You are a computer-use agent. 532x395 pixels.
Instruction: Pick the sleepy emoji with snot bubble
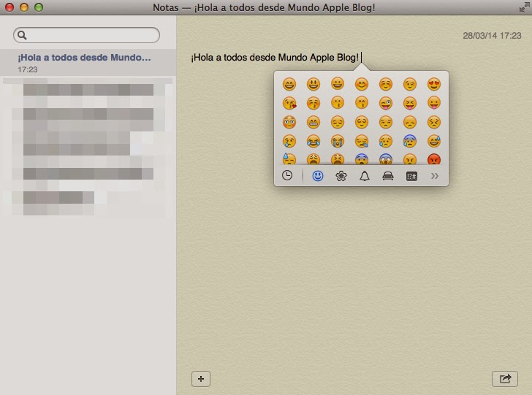pyautogui.click(x=362, y=141)
